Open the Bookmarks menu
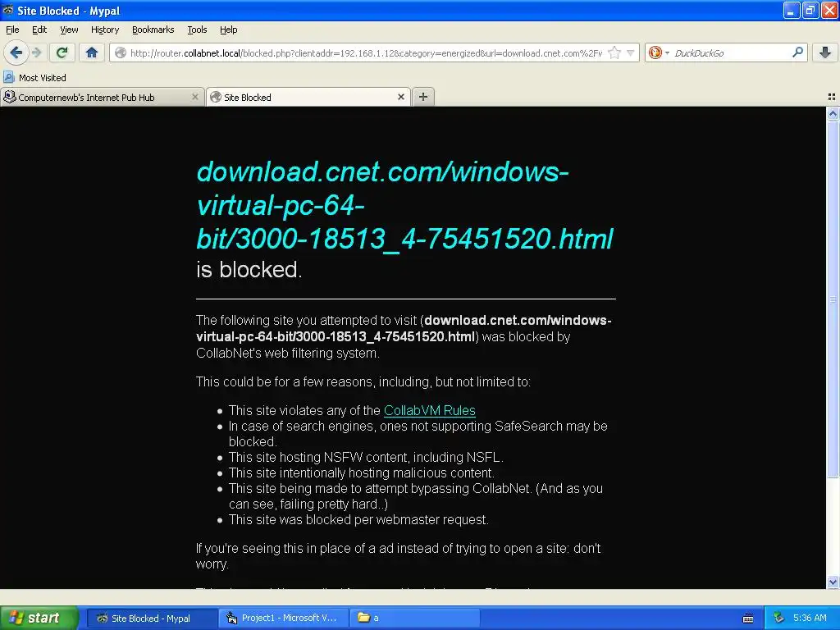The height and width of the screenshot is (630, 840). tap(153, 30)
